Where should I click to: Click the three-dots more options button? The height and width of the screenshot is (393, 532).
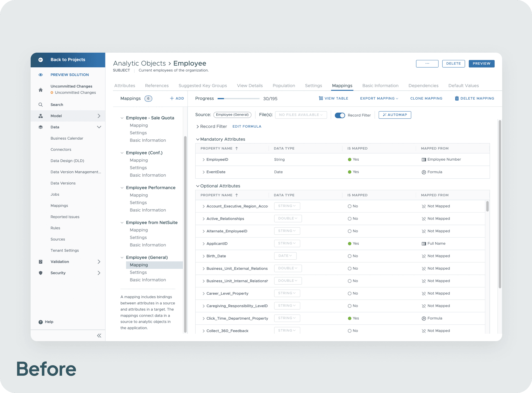point(427,64)
